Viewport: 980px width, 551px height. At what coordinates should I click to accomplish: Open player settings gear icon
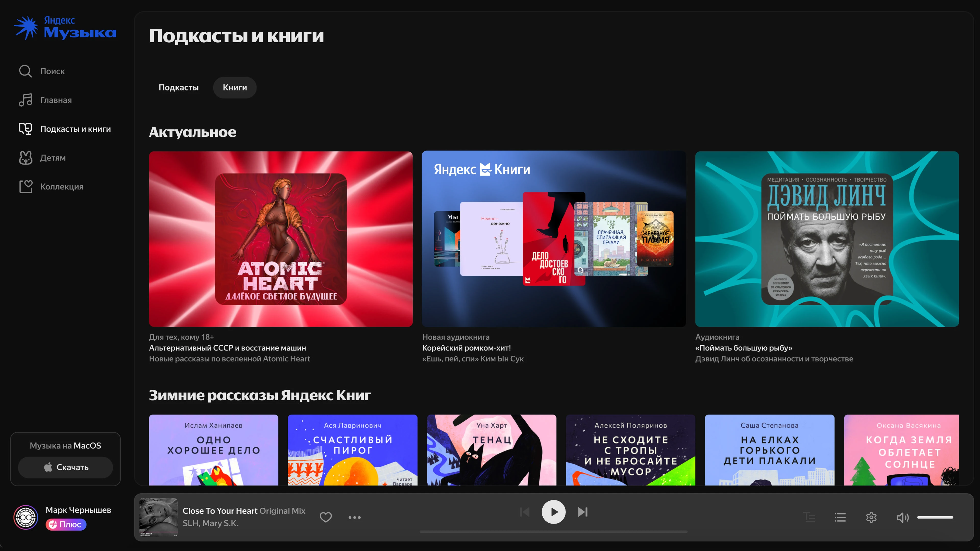(x=871, y=517)
